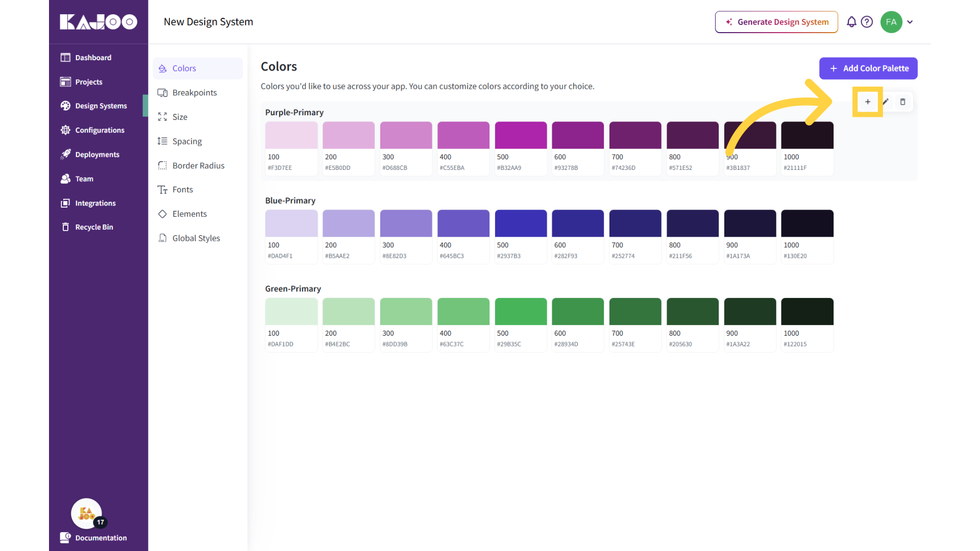Select Green-Primary 900 swatch #1A3A22
Image resolution: width=980 pixels, height=551 pixels.
[750, 325]
